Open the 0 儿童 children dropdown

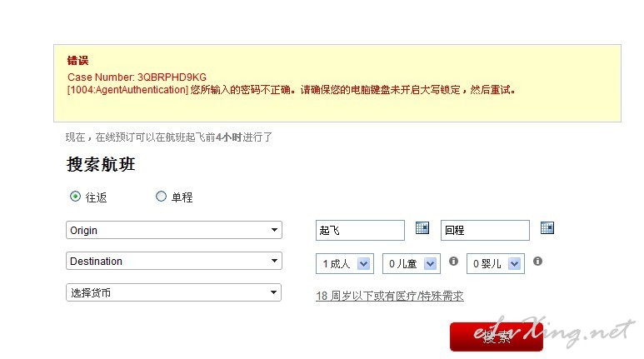[x=411, y=264]
